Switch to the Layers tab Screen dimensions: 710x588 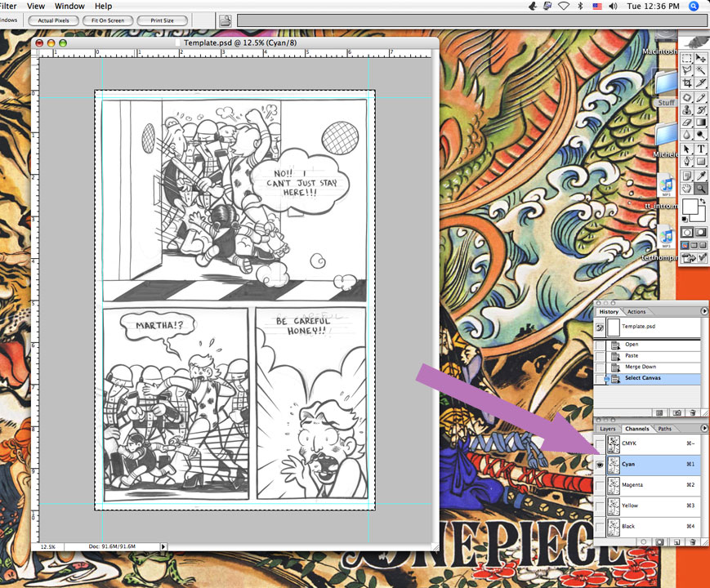click(607, 429)
